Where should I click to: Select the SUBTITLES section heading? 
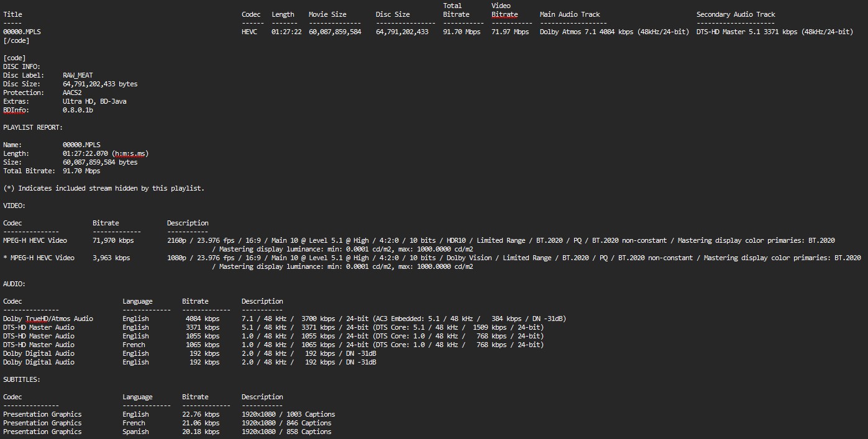[x=22, y=379]
